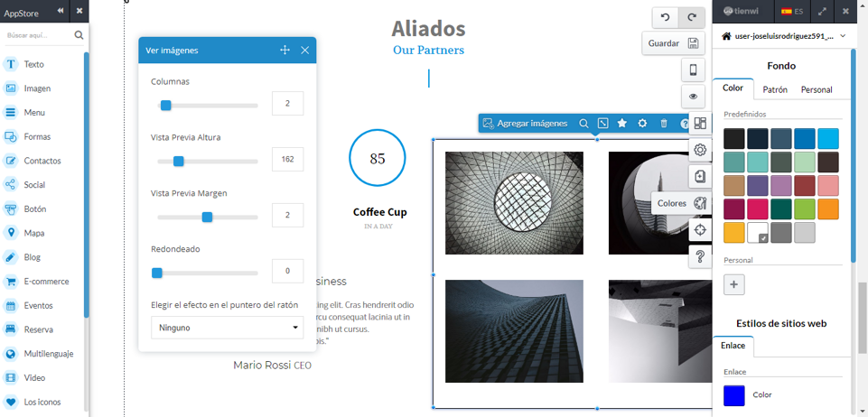Open the mouse pointer effect dropdown
The width and height of the screenshot is (868, 417).
[227, 328]
